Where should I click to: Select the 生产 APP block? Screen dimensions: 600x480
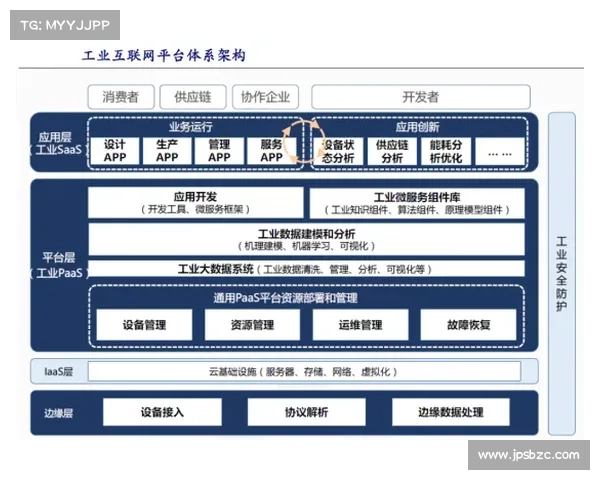167,151
